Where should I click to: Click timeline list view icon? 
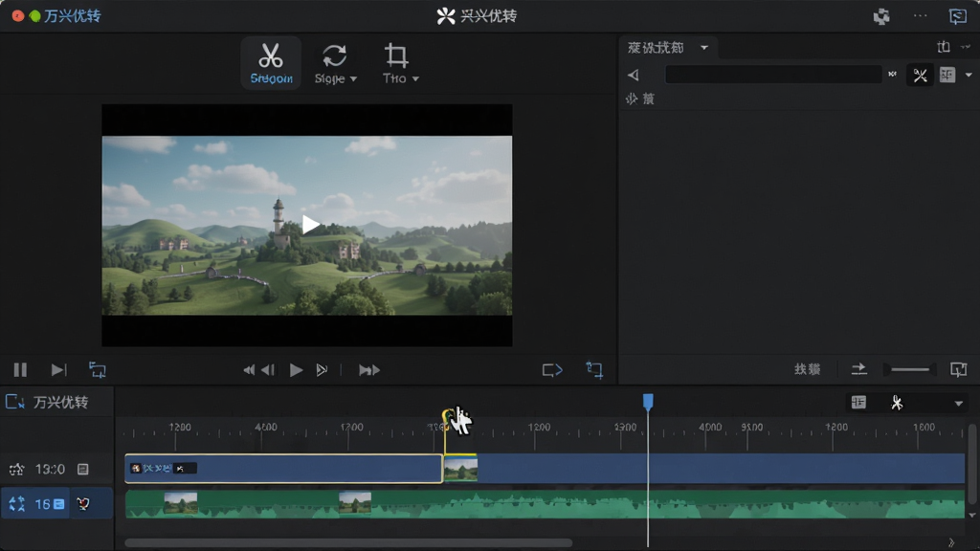(x=858, y=403)
